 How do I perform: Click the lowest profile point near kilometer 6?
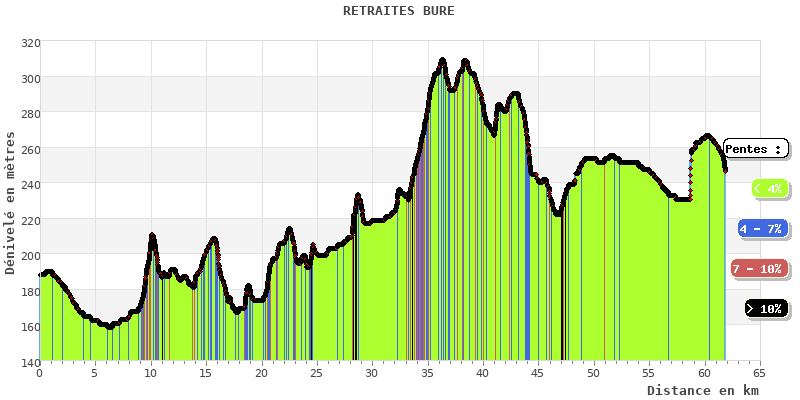coord(108,327)
